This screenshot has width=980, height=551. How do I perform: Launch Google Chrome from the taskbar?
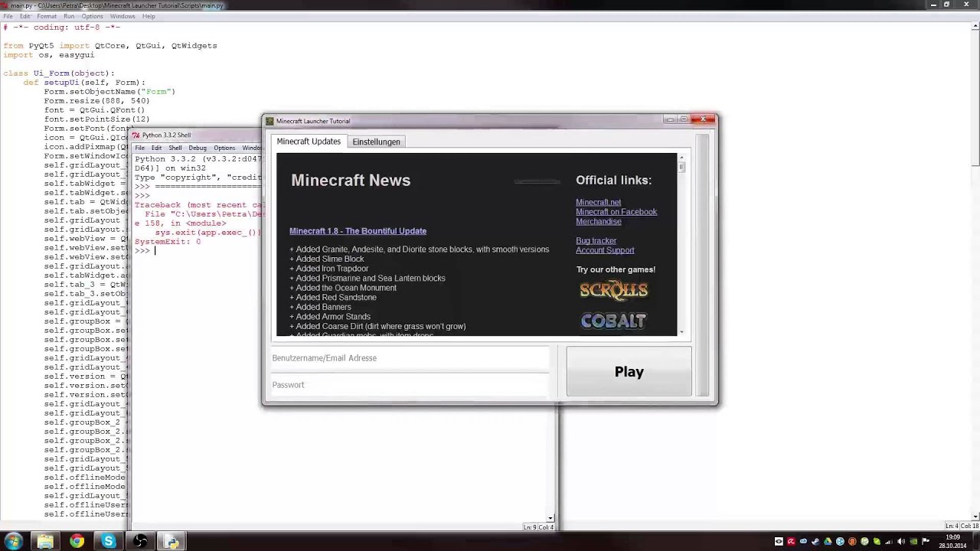pos(77,541)
